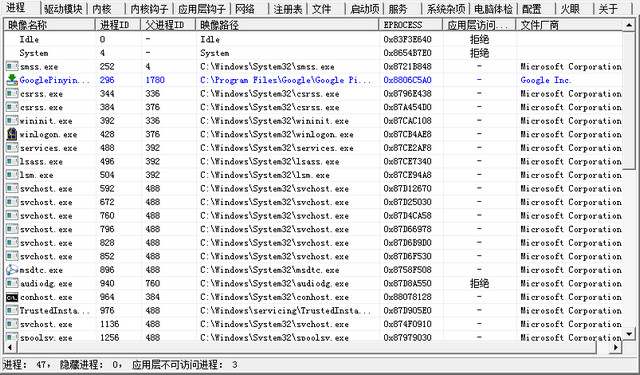Click icon of svchost.exe with PID 672
The width and height of the screenshot is (640, 375).
coord(12,202)
